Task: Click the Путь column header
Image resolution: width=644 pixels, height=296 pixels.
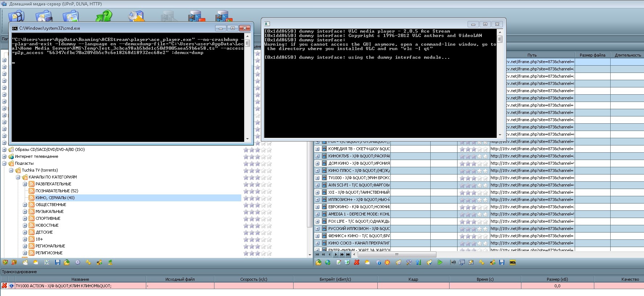Action: click(532, 55)
